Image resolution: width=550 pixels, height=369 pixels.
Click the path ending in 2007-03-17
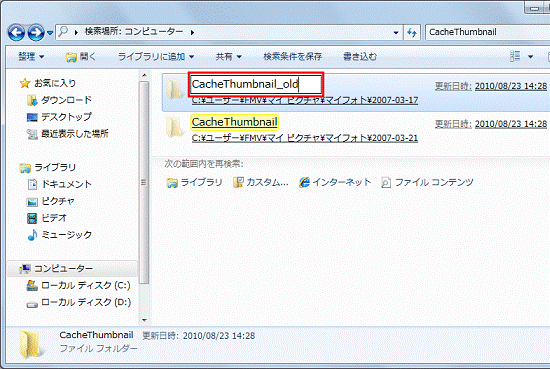305,100
